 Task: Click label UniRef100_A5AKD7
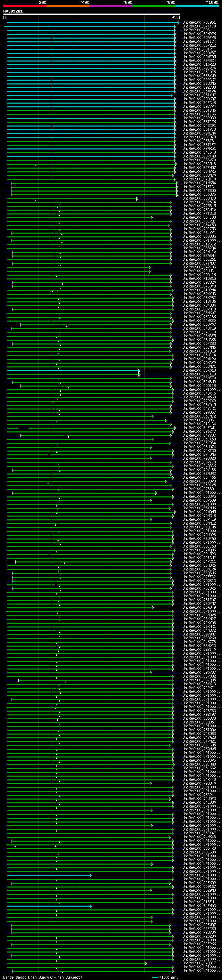tap(199, 99)
